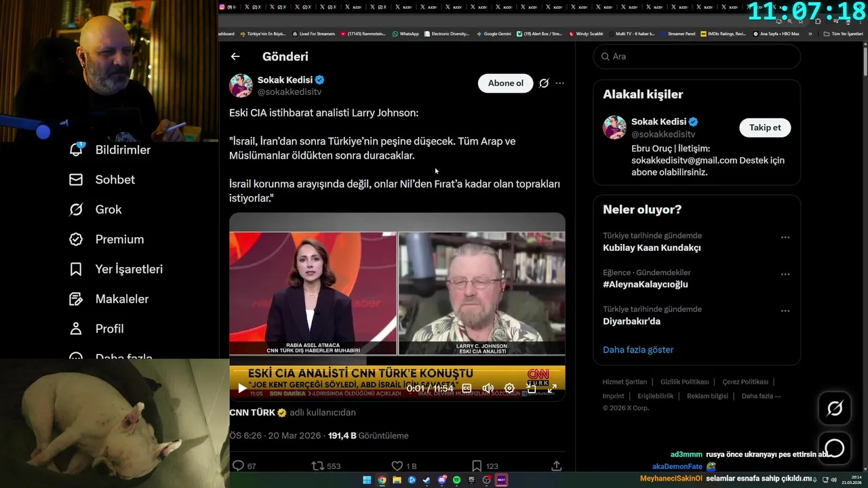Viewport: 868px width, 488px height.
Task: Open Reklam bilgisi link in footer
Action: coord(707,396)
